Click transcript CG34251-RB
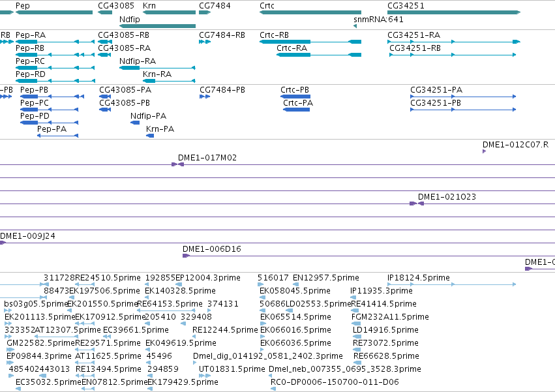 click(415, 48)
